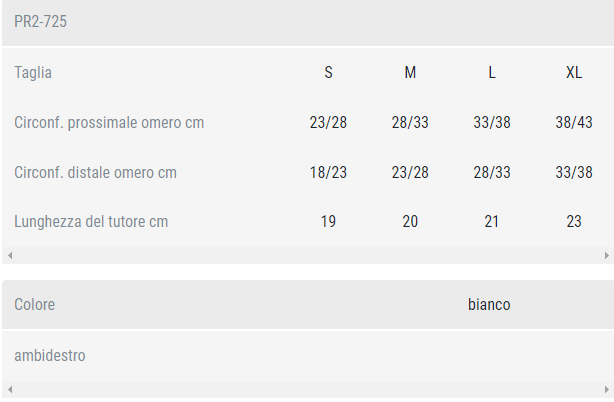Image resolution: width=614 pixels, height=402 pixels.
Task: Click the Circonf. prossimale omero cm label
Action: [x=109, y=122]
